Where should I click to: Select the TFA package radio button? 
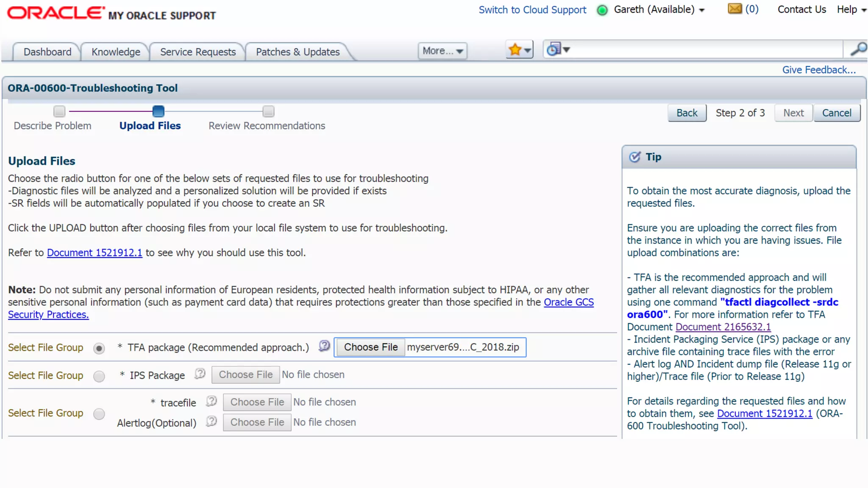click(x=99, y=348)
